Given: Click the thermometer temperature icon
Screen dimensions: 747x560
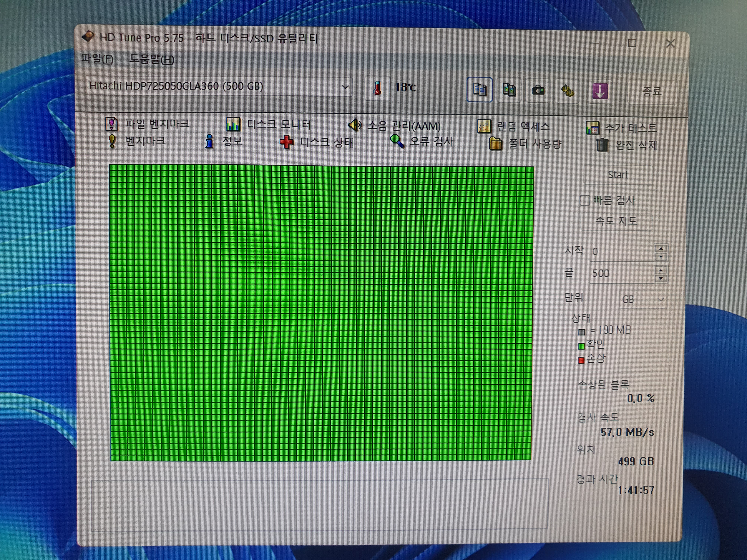Looking at the screenshot, I should [x=377, y=89].
